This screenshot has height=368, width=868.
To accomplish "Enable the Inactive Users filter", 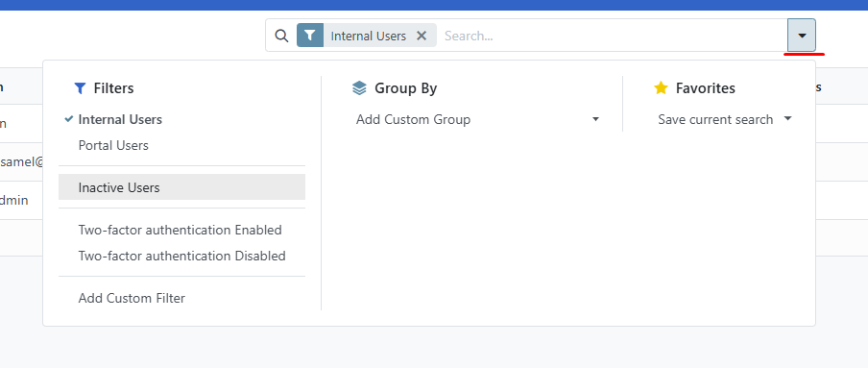I will click(x=181, y=187).
